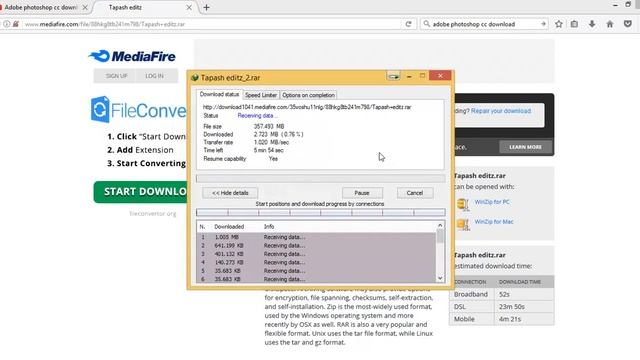
Task: Submit search with the go arrow
Action: pos(543,24)
